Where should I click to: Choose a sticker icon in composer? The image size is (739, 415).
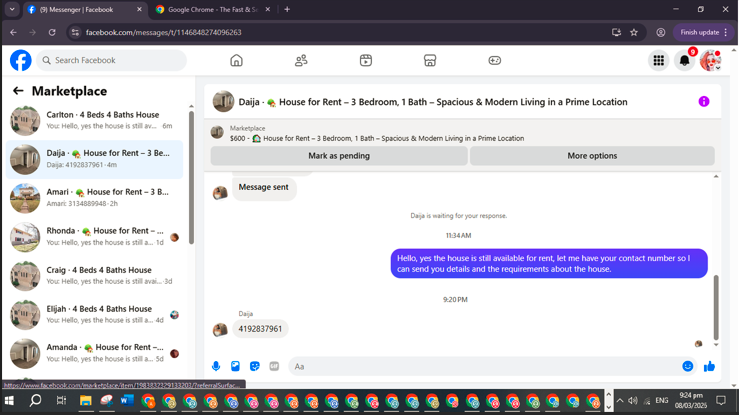coord(255,366)
